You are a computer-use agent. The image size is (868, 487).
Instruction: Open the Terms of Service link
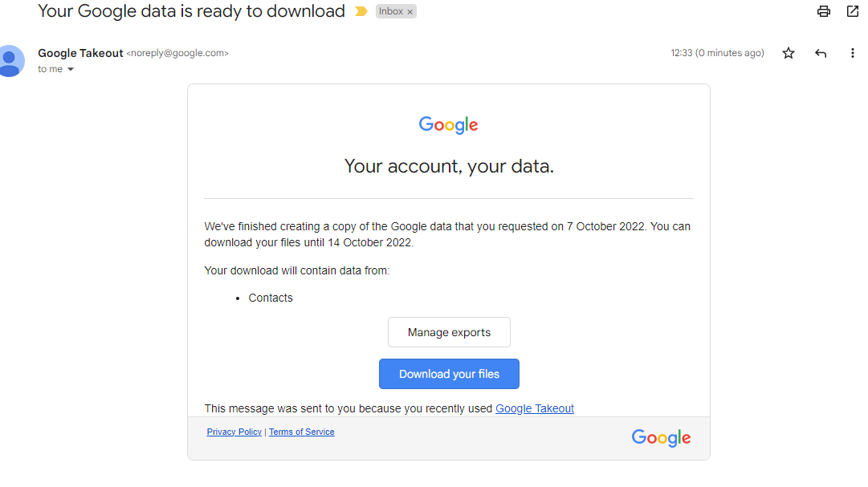coord(301,432)
